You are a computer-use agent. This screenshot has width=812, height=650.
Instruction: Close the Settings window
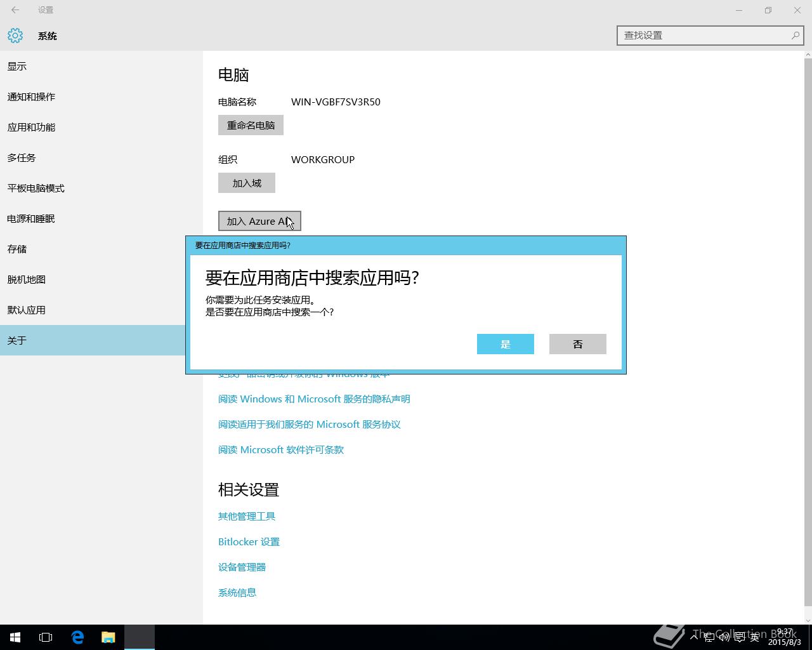797,10
